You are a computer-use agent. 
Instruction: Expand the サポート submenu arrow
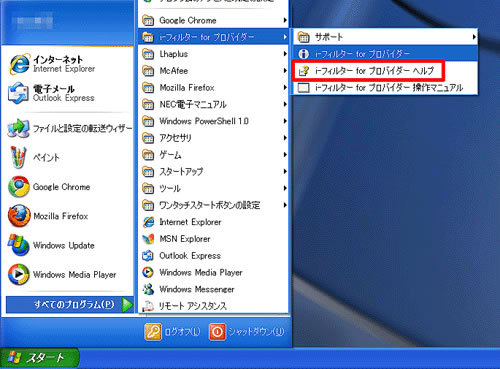click(x=474, y=37)
